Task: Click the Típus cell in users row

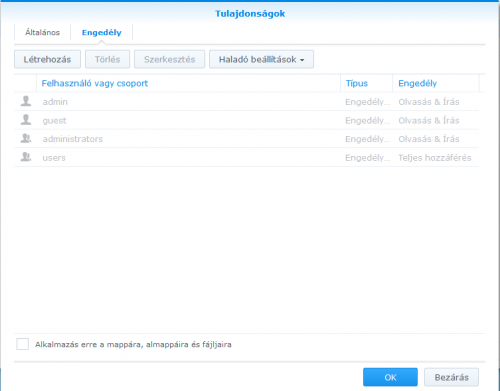Action: pyautogui.click(x=368, y=158)
